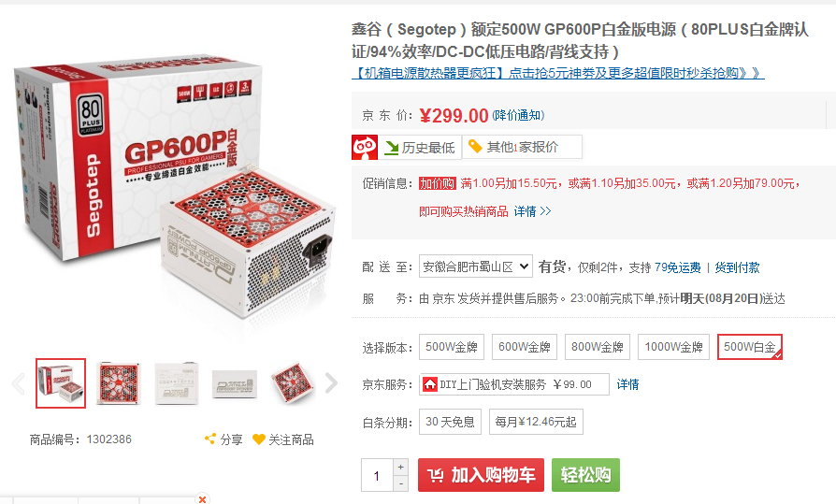The width and height of the screenshot is (836, 504).
Task: Open the delivery region dropdown
Action: click(x=476, y=266)
